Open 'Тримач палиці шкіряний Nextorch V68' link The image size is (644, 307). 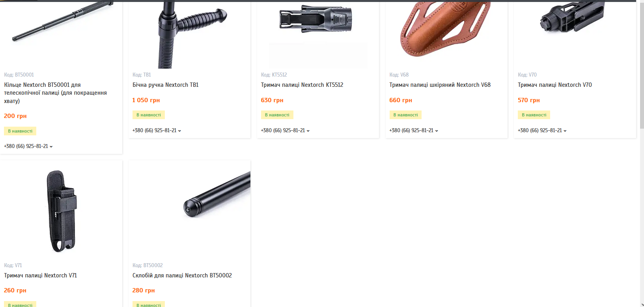click(x=440, y=85)
